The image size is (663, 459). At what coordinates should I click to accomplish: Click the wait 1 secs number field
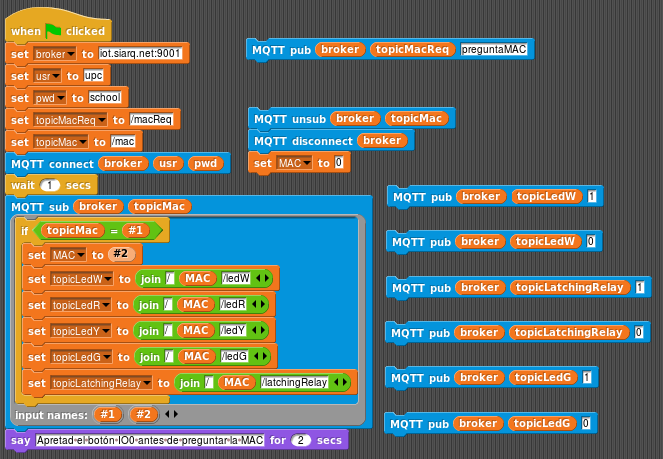click(x=50, y=185)
